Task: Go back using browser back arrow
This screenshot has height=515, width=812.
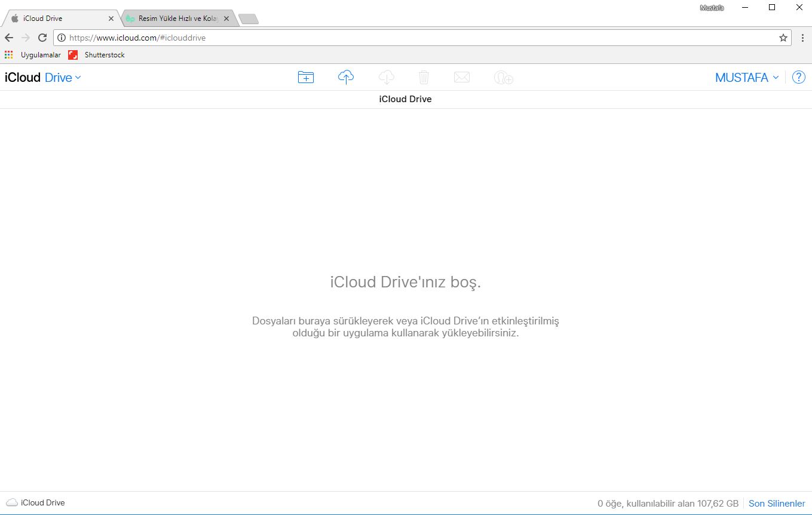Action: 9,38
